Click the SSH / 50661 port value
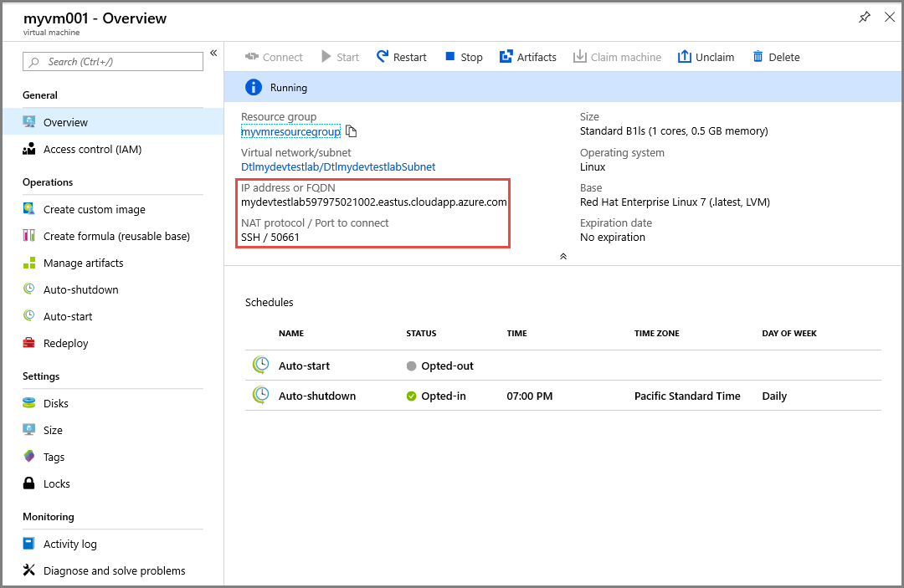 point(270,238)
